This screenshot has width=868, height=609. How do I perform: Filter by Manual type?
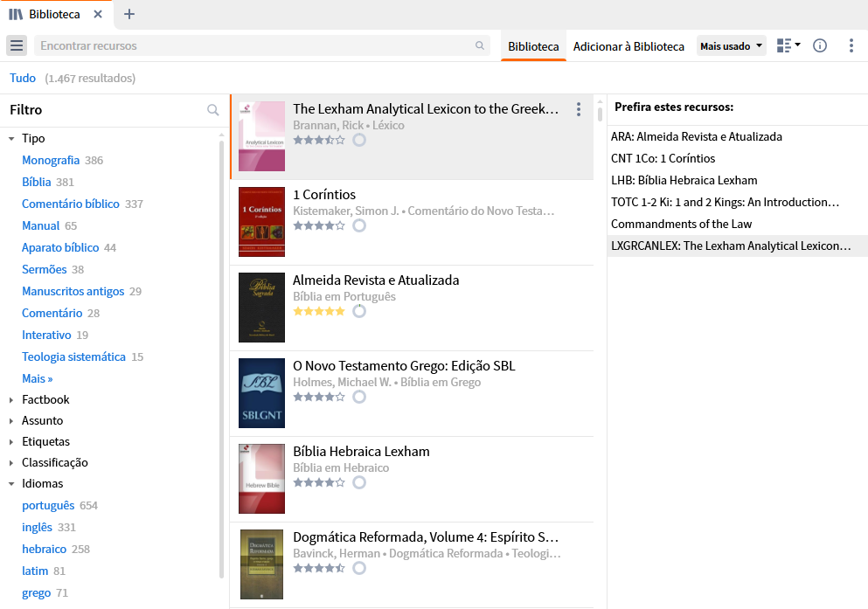click(40, 225)
